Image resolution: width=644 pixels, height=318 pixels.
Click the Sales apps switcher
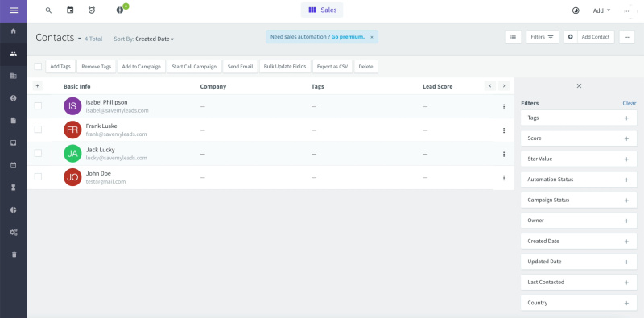pyautogui.click(x=322, y=10)
